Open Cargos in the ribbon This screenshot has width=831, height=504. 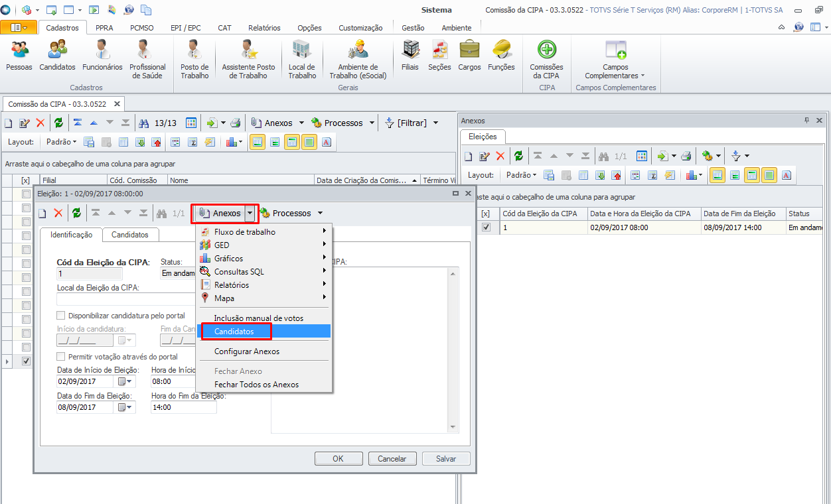[469, 56]
